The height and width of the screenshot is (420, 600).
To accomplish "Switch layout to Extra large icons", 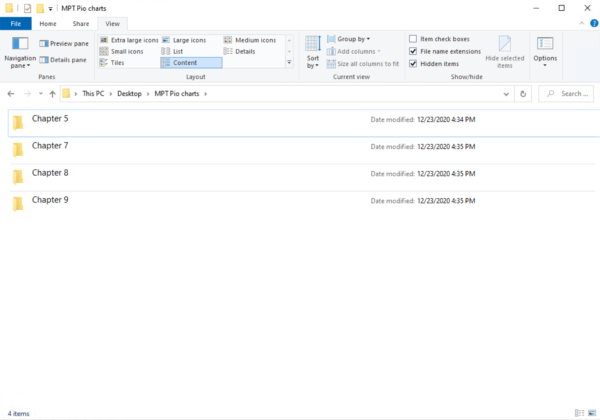I will coord(128,40).
